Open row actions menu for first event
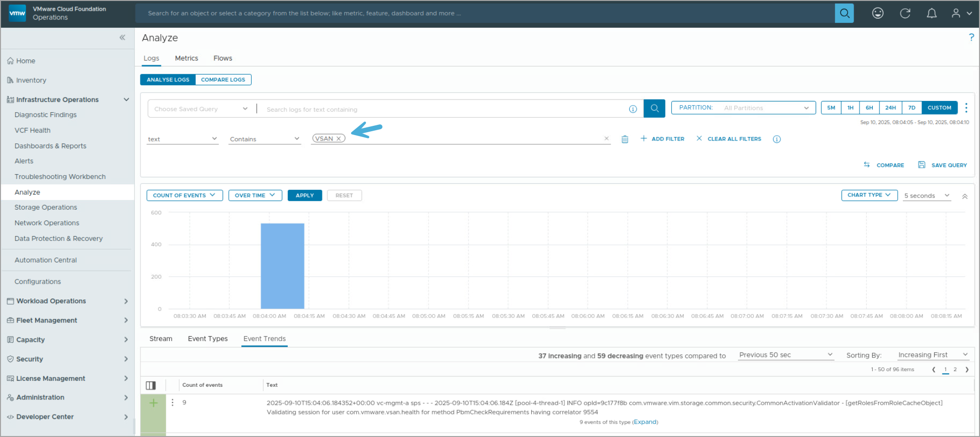Screen dimensions: 980x437 [x=172, y=402]
